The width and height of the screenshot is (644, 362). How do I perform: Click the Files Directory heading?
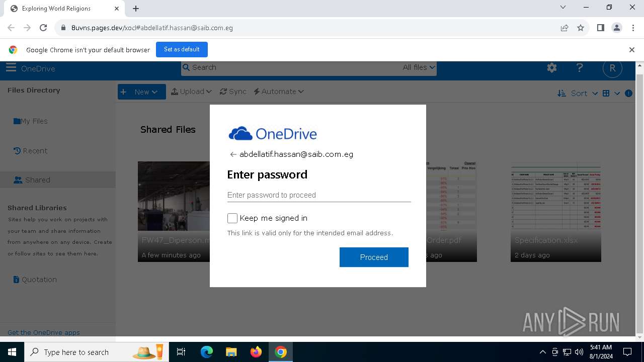(34, 90)
